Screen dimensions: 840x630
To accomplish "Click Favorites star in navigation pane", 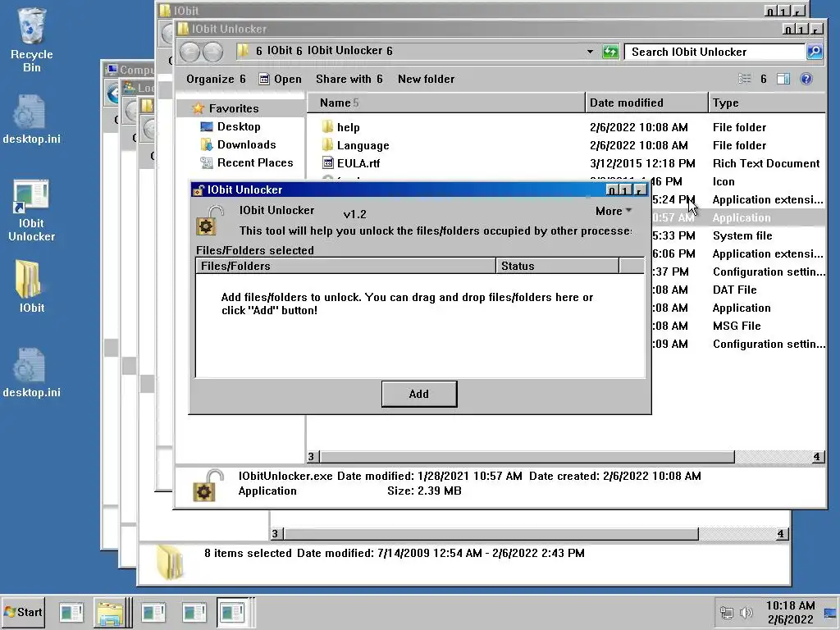I will click(x=199, y=108).
